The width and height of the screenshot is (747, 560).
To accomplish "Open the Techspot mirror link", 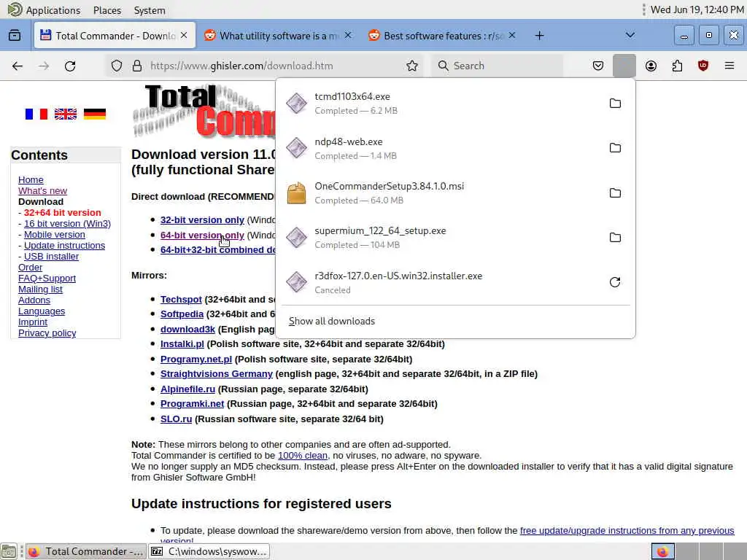I will [x=181, y=300].
